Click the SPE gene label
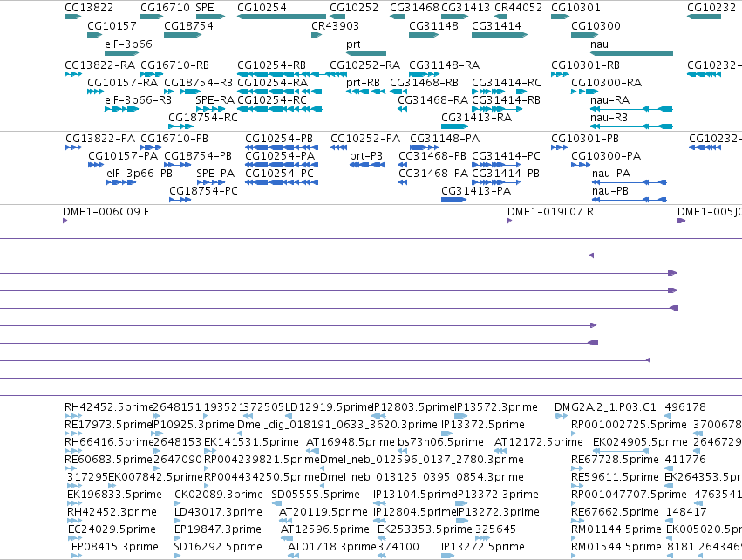 pyautogui.click(x=205, y=8)
